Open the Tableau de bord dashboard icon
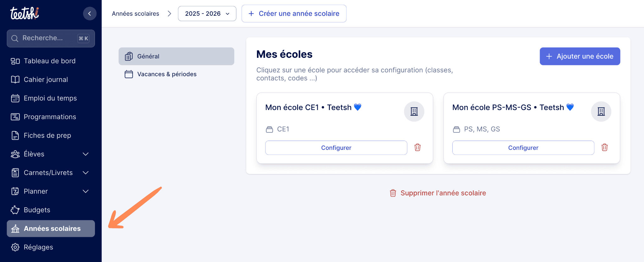Screen dimensions: 644x262 [x=15, y=61]
